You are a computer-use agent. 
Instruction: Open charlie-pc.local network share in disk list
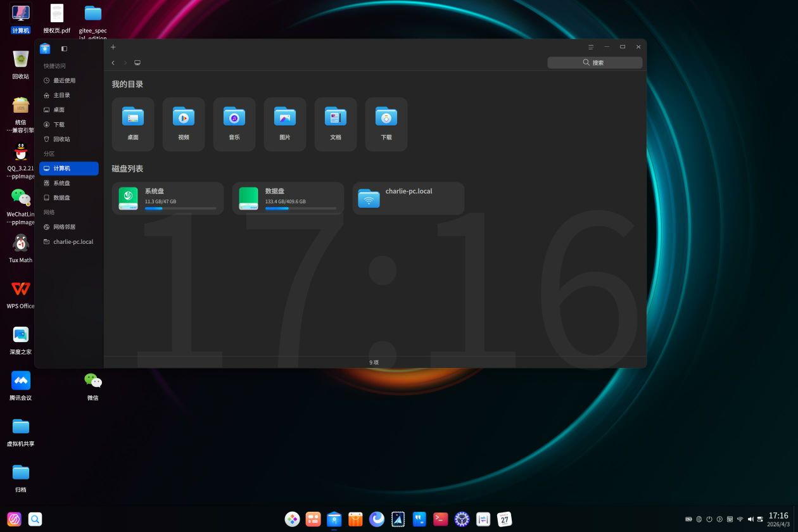click(408, 198)
